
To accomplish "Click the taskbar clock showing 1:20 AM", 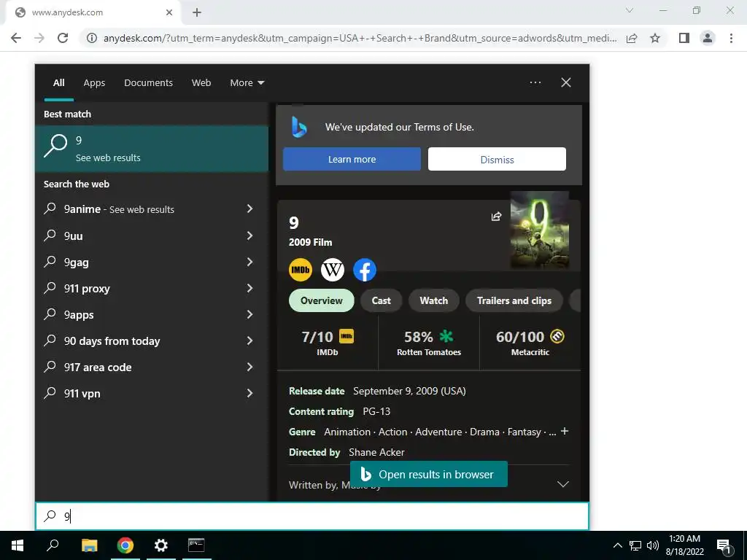I will (684, 545).
